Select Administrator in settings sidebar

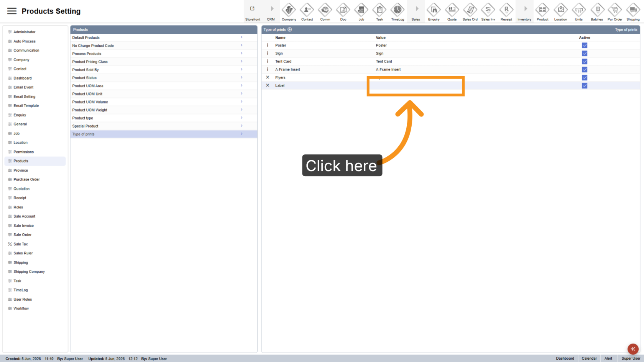(x=35, y=32)
